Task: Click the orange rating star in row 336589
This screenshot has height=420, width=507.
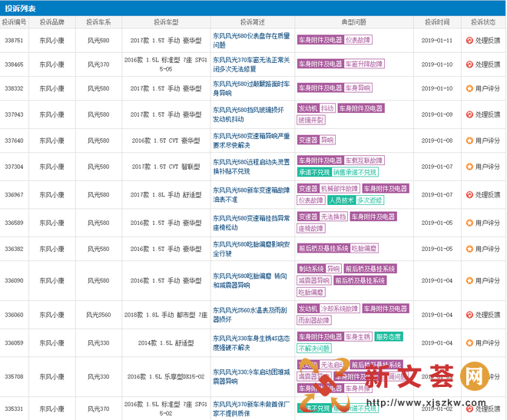Action: 469,223
